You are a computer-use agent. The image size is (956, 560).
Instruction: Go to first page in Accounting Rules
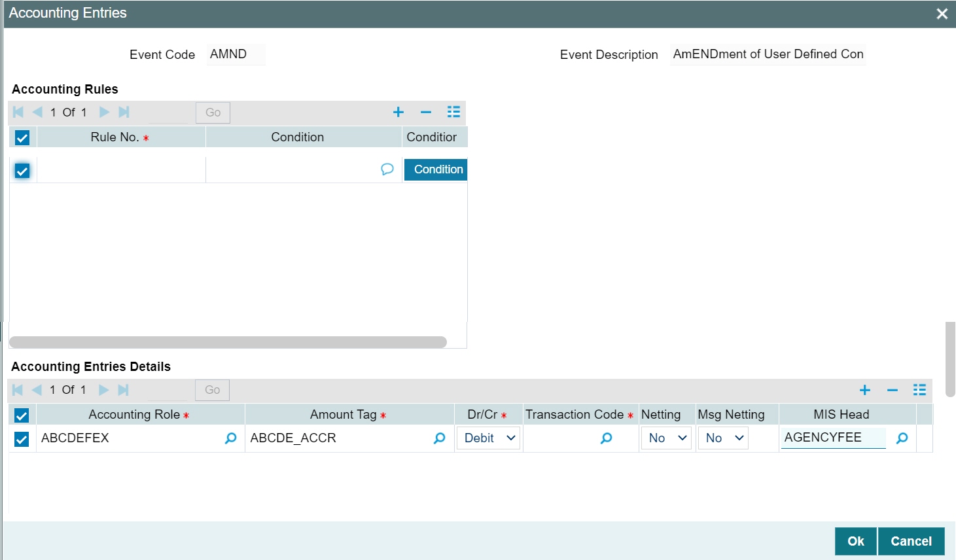(x=18, y=112)
